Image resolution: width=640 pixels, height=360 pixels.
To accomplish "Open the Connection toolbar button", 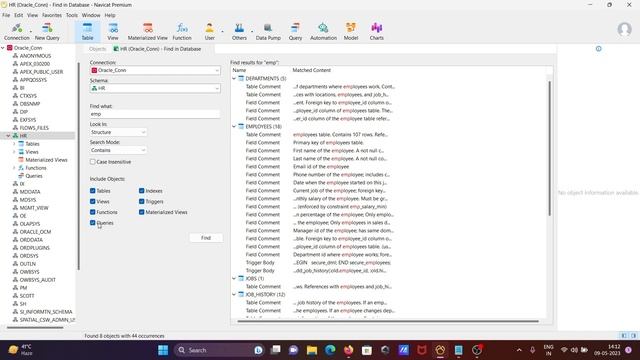I will 17,31.
